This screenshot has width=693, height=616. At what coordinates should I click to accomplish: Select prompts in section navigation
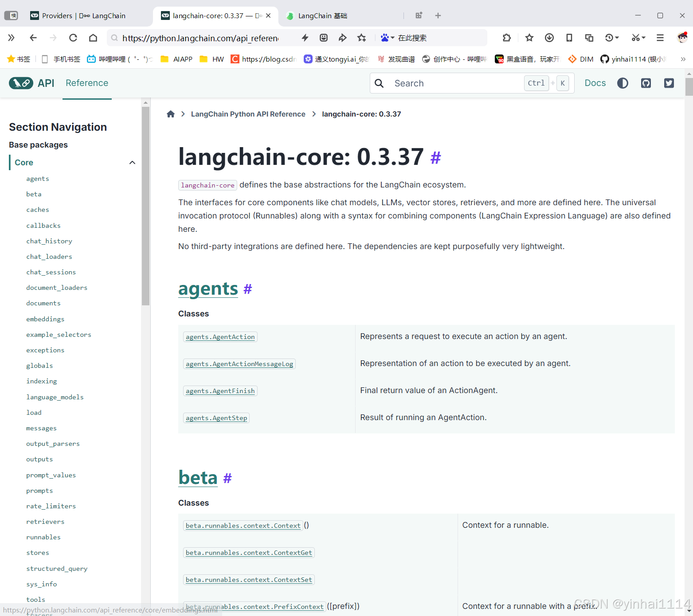(39, 491)
